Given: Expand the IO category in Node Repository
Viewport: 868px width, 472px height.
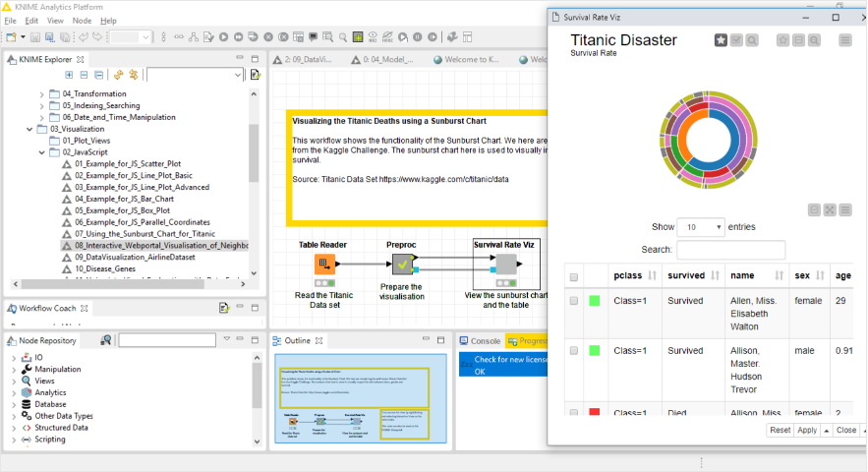Looking at the screenshot, I should [14, 358].
